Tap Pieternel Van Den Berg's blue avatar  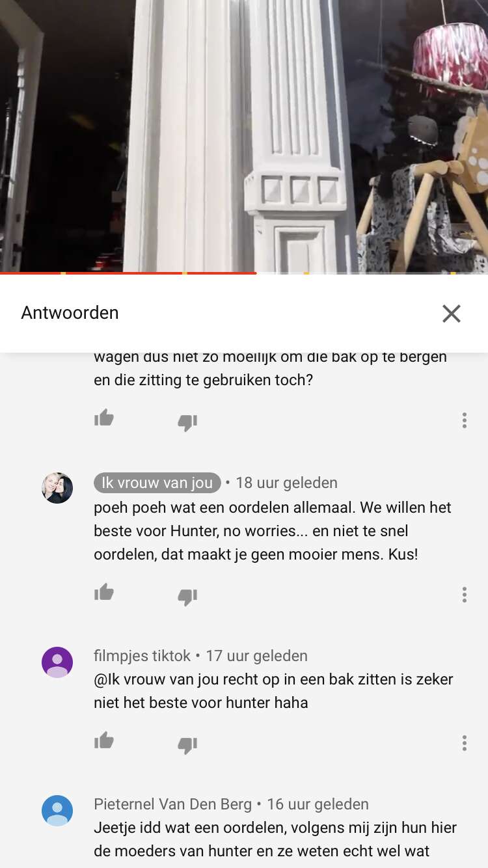[x=57, y=811]
